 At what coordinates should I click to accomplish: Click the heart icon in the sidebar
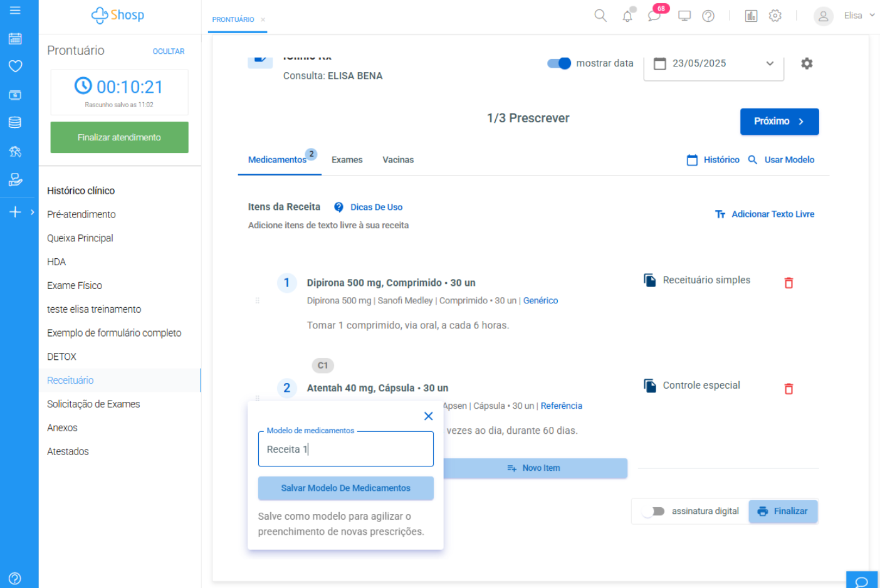(15, 66)
